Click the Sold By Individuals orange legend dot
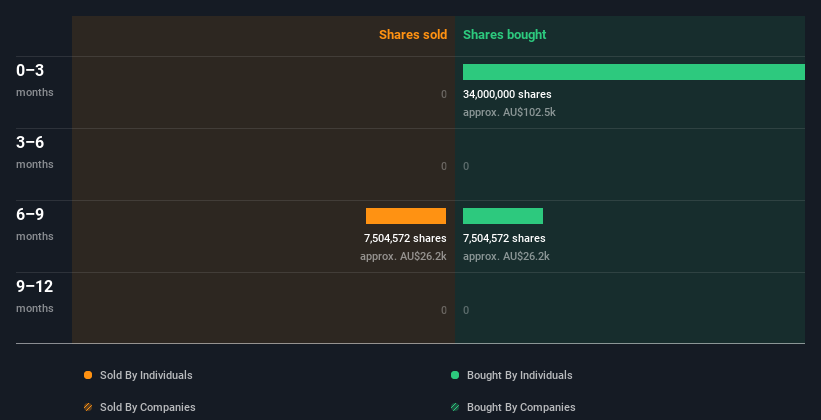 tap(88, 375)
